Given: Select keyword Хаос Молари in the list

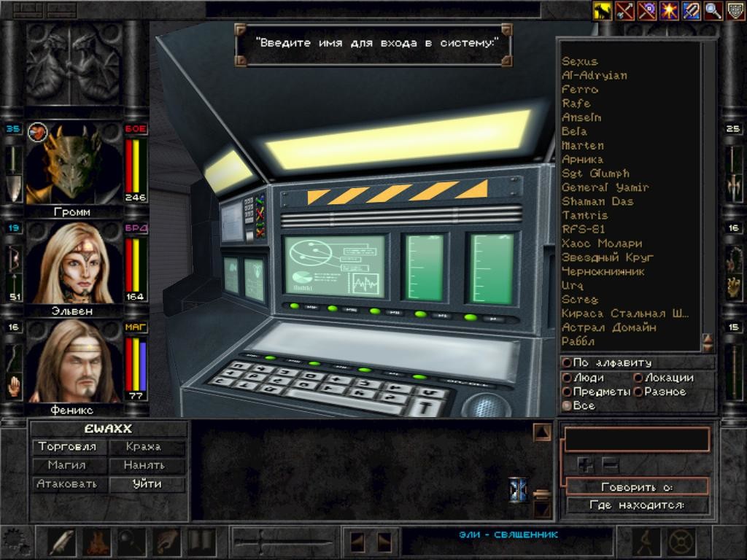Looking at the screenshot, I should 602,244.
